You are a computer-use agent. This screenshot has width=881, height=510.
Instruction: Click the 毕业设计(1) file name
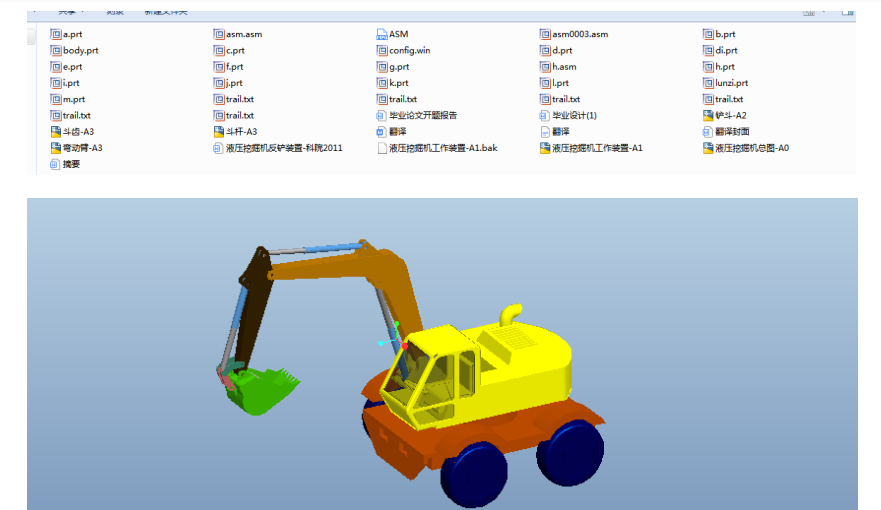click(x=574, y=116)
